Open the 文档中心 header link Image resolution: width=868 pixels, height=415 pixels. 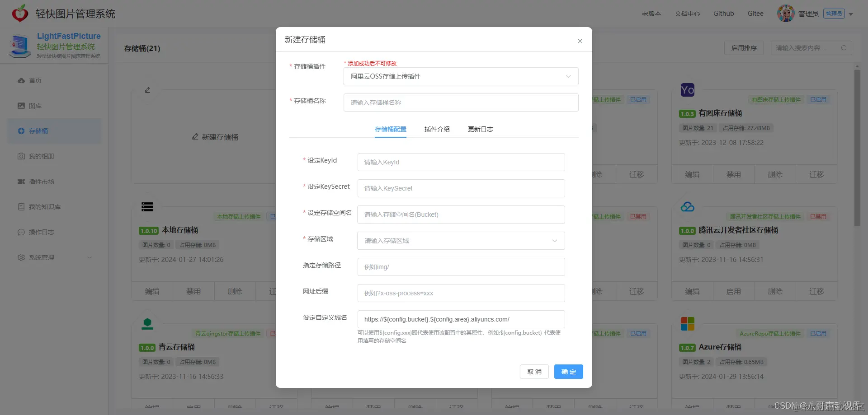click(687, 14)
